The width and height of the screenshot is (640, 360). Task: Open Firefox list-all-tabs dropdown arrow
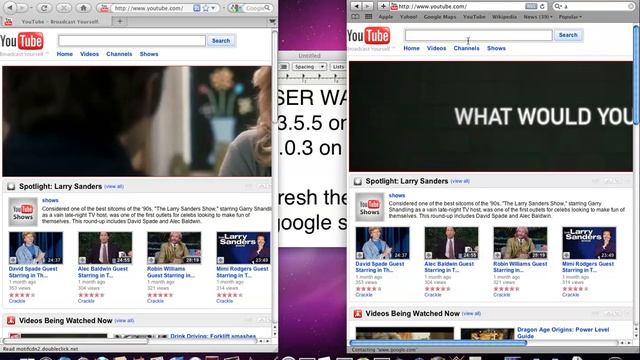[x=272, y=21]
